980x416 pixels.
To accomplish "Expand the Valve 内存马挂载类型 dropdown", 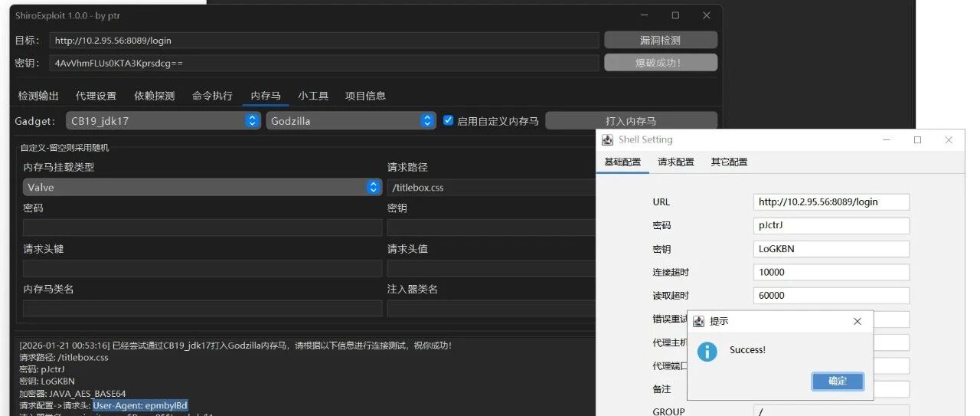I will click(x=202, y=187).
